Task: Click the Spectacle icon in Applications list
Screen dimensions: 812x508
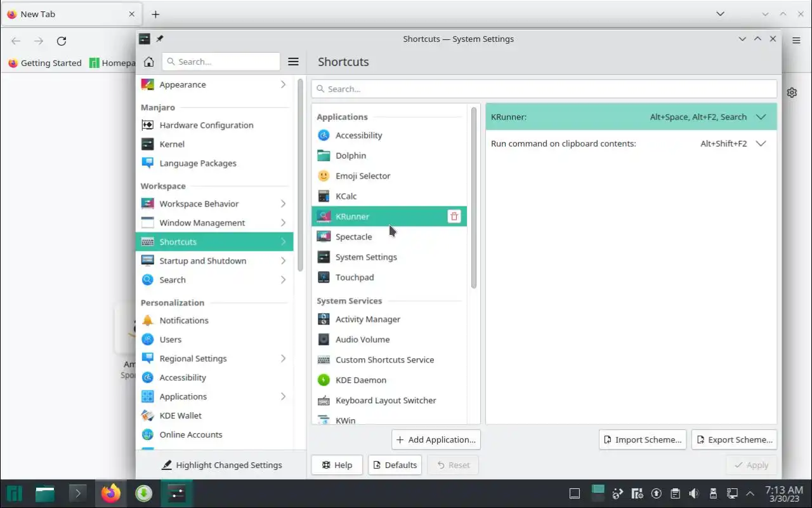Action: (324, 237)
